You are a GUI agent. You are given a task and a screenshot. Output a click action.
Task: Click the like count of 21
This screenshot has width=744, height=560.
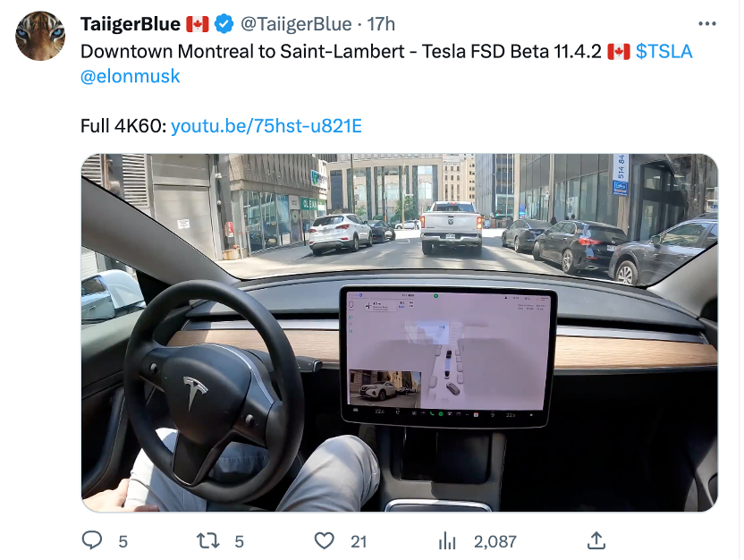click(359, 541)
